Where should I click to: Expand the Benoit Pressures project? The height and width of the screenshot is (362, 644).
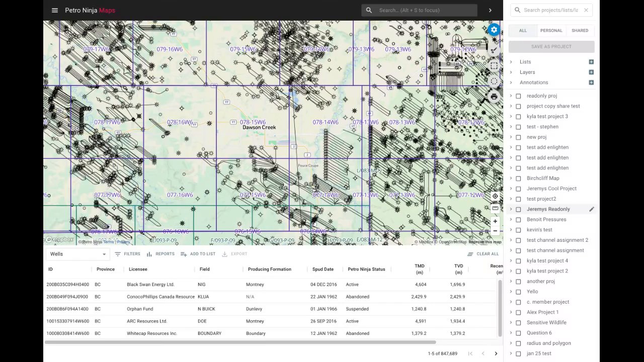tap(511, 220)
